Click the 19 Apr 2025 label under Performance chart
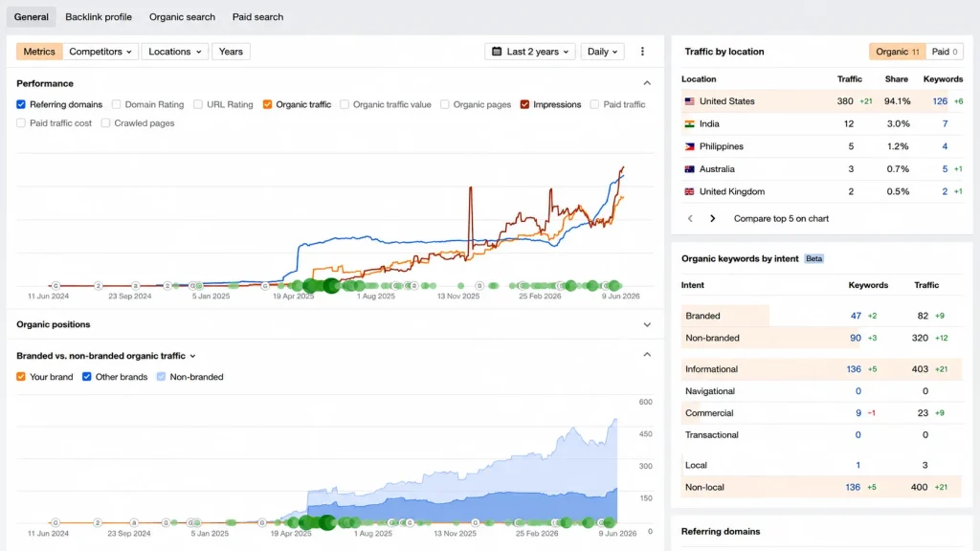Screen dimensions: 980x551 tap(293, 297)
